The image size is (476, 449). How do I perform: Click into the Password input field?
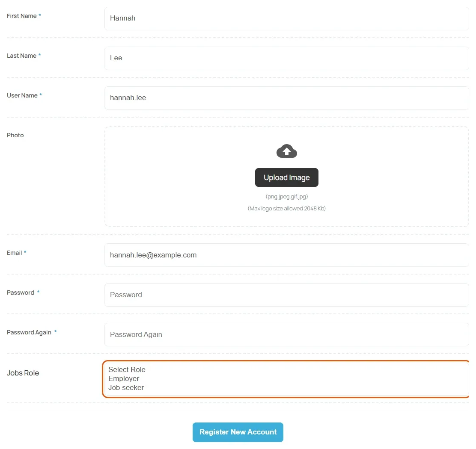286,295
